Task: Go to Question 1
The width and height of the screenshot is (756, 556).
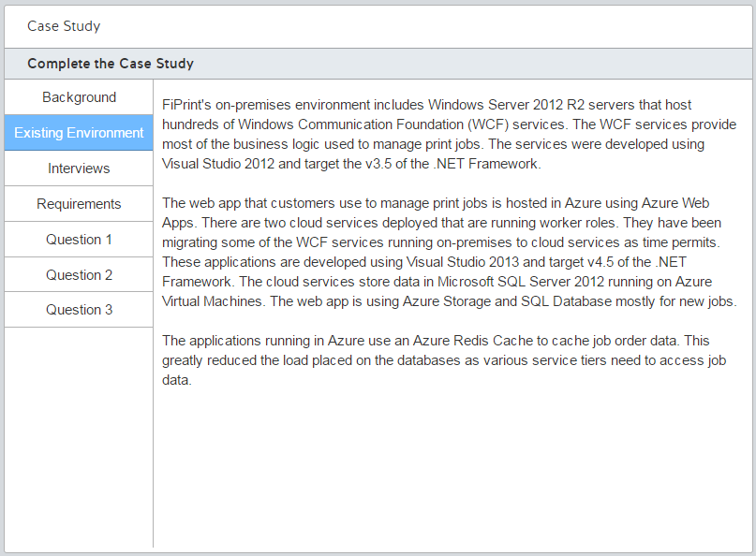Action: [79, 240]
